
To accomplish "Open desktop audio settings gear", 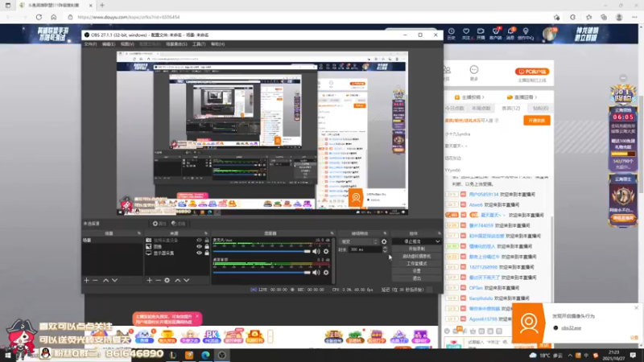I will pos(326,272).
